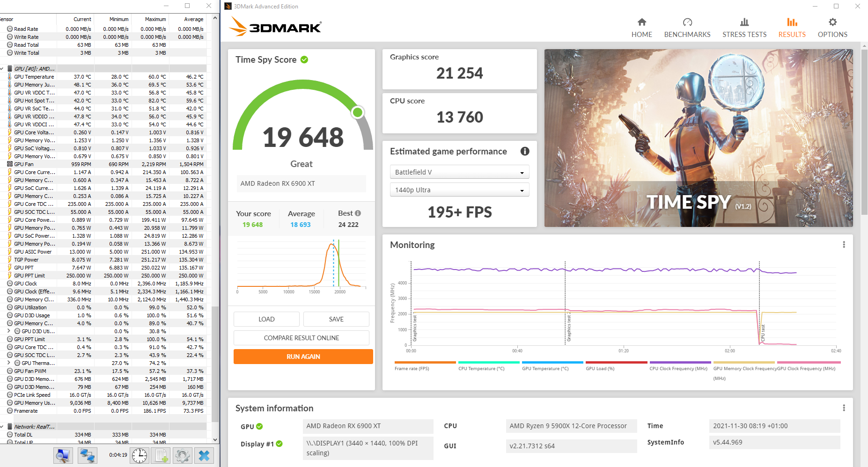This screenshot has height=467, width=868.
Task: Click the GPU PPT Limit power icon
Action: (10, 276)
